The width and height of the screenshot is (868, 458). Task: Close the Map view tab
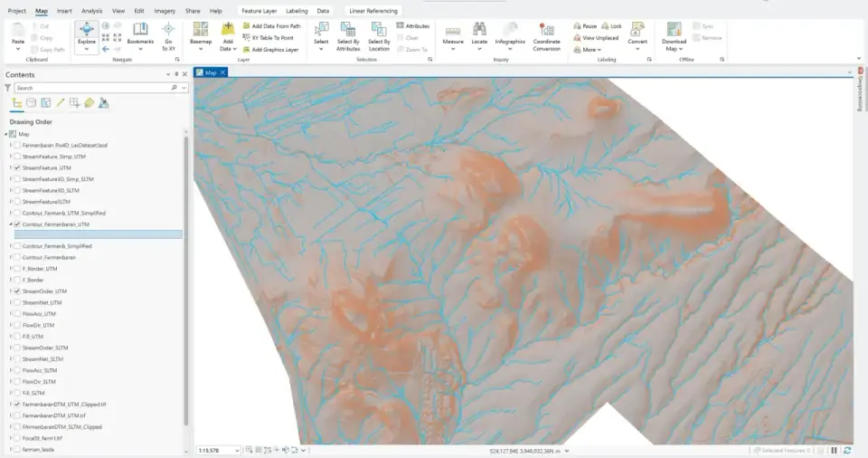tap(222, 72)
